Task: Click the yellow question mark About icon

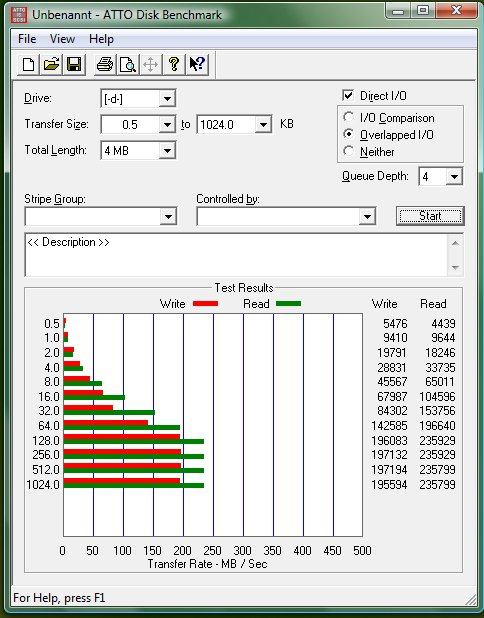Action: point(174,64)
